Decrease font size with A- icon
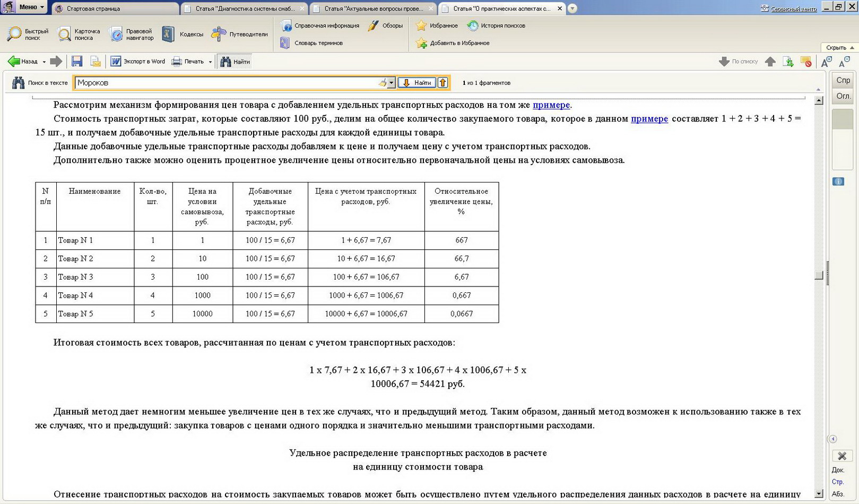Viewport: 859px width, 504px height. [x=844, y=62]
